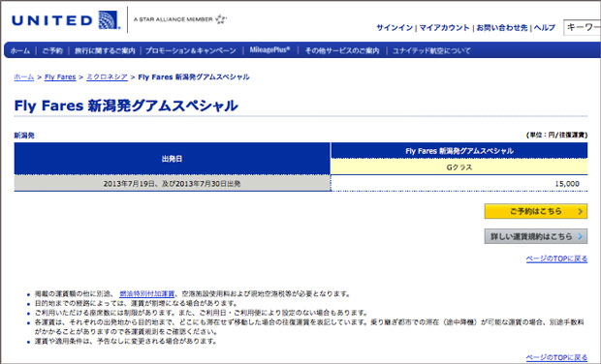Click the Star Alliance member emblem

[x=179, y=19]
